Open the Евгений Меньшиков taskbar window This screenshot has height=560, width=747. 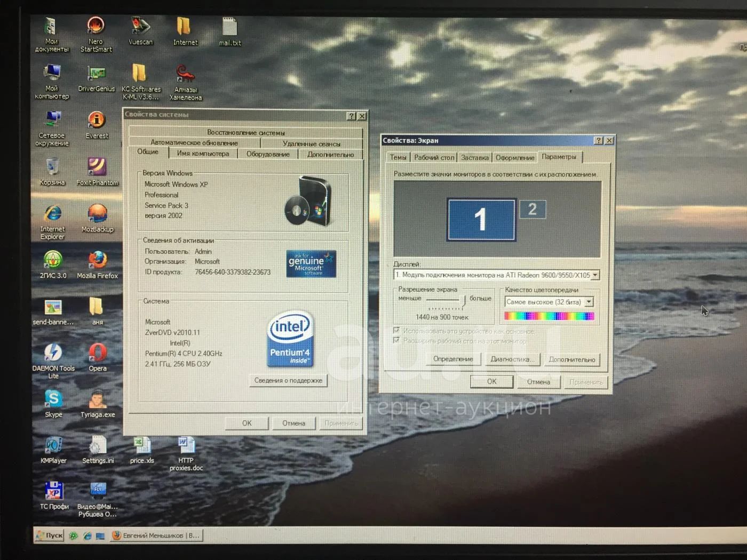click(x=156, y=535)
